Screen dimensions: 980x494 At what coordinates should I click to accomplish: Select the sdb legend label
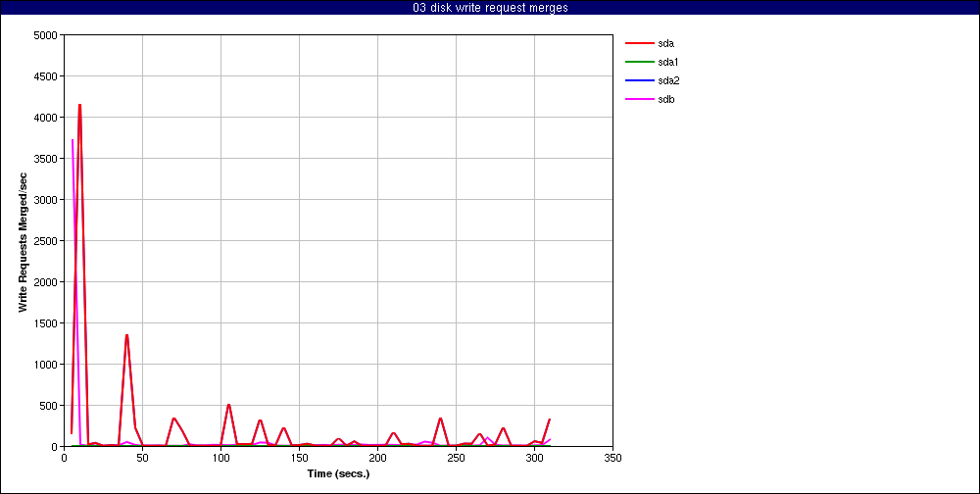click(665, 99)
